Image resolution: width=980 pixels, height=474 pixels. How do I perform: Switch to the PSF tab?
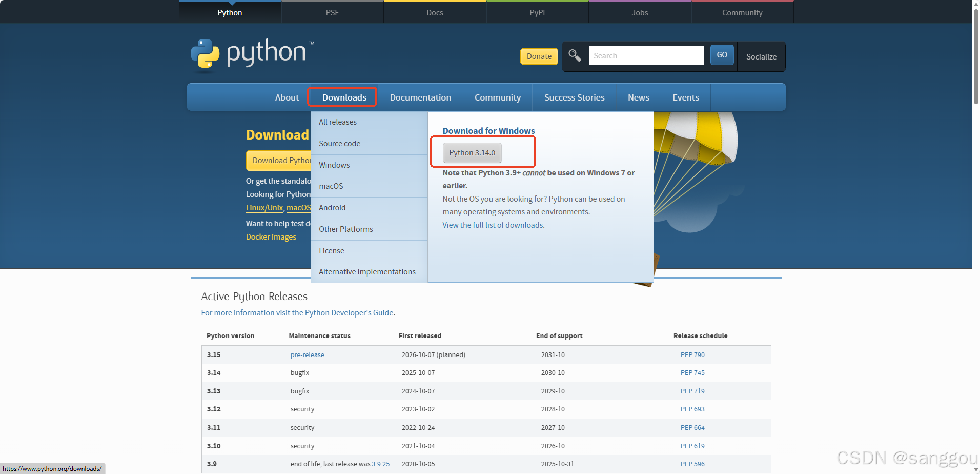(x=332, y=12)
